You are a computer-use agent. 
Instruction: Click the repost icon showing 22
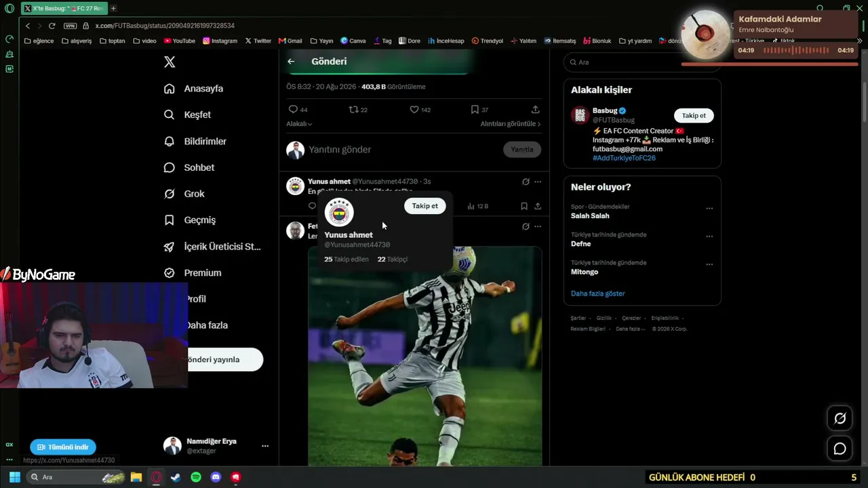coord(358,110)
